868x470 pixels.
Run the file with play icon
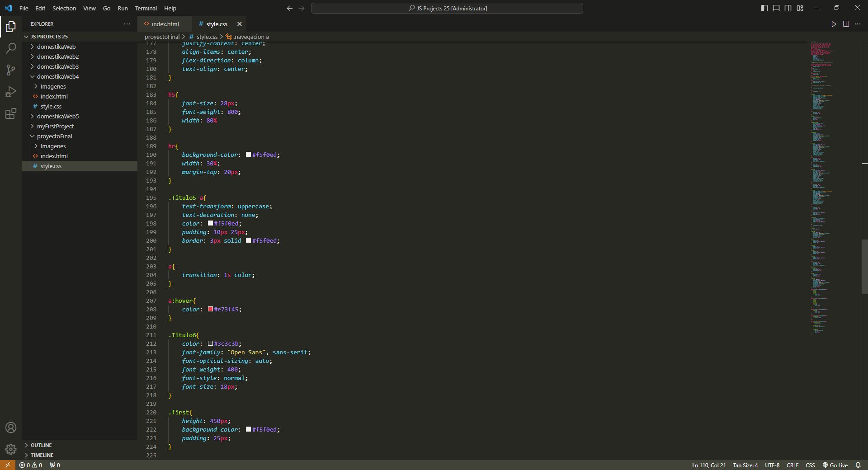click(x=834, y=24)
